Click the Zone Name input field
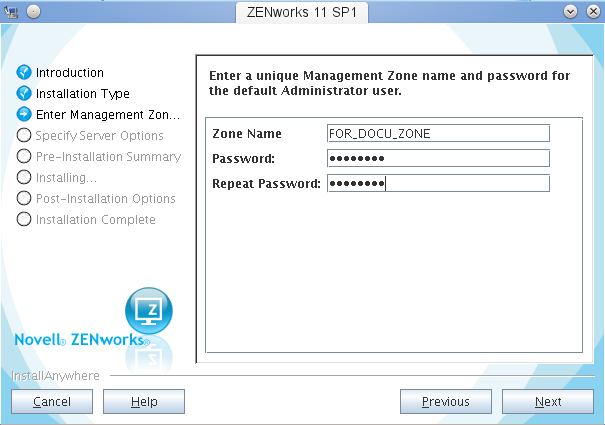Image resolution: width=605 pixels, height=425 pixels. (x=438, y=134)
